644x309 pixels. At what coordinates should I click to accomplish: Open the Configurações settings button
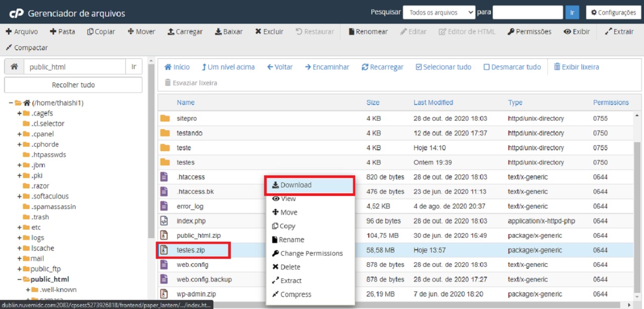(613, 13)
